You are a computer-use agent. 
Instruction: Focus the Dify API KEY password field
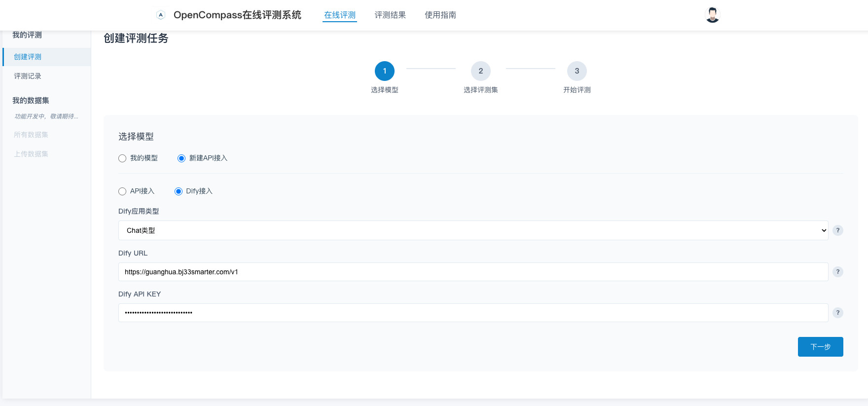coord(473,313)
